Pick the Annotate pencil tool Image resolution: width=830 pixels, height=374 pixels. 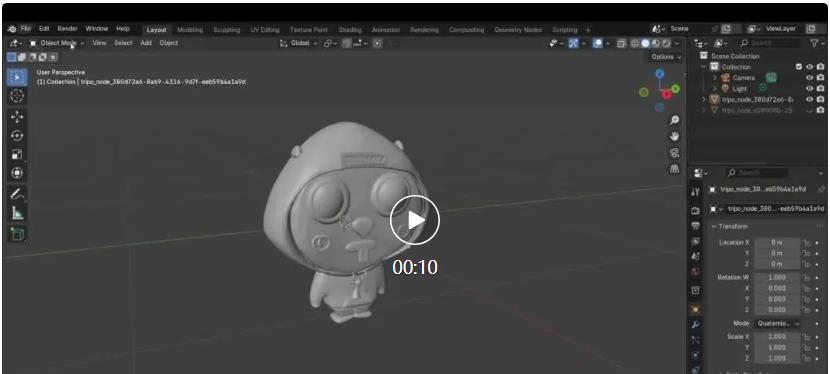pos(17,194)
